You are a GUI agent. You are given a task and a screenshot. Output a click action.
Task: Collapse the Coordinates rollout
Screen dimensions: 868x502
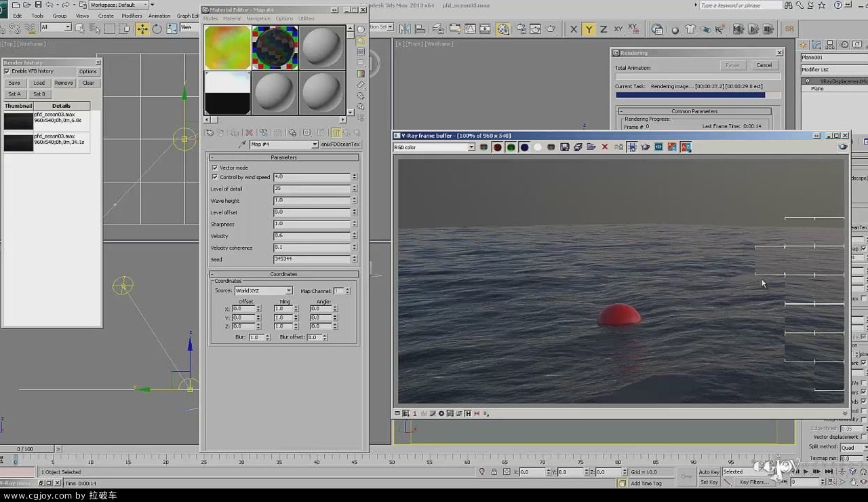click(x=284, y=274)
